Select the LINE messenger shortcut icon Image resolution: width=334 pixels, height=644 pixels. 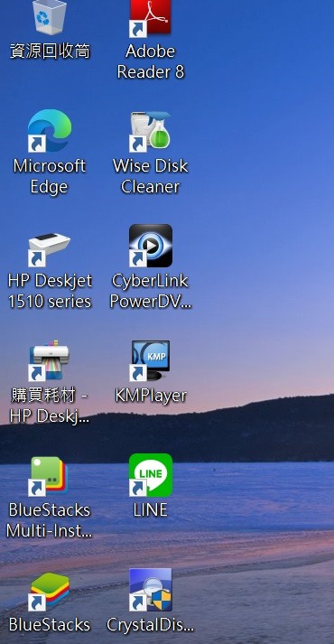coord(151,475)
